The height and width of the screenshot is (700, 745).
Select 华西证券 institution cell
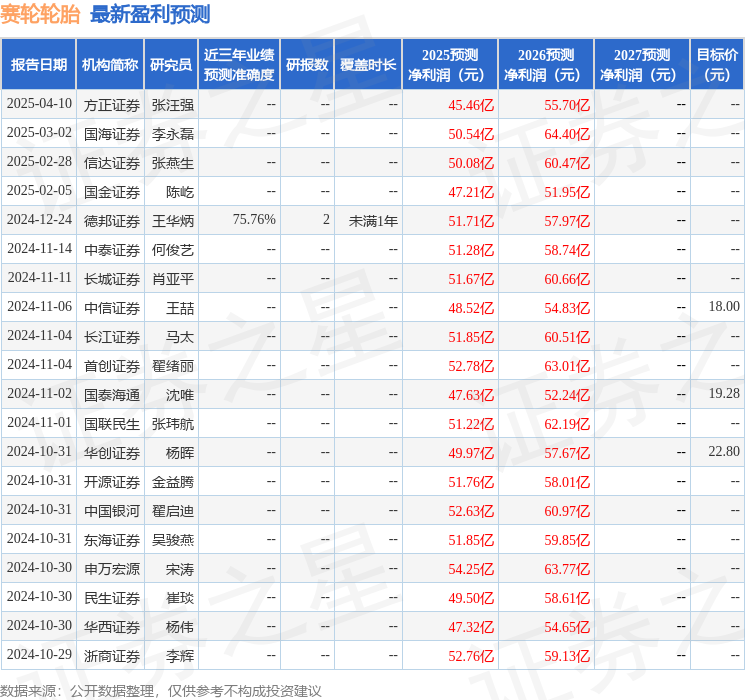point(112,627)
